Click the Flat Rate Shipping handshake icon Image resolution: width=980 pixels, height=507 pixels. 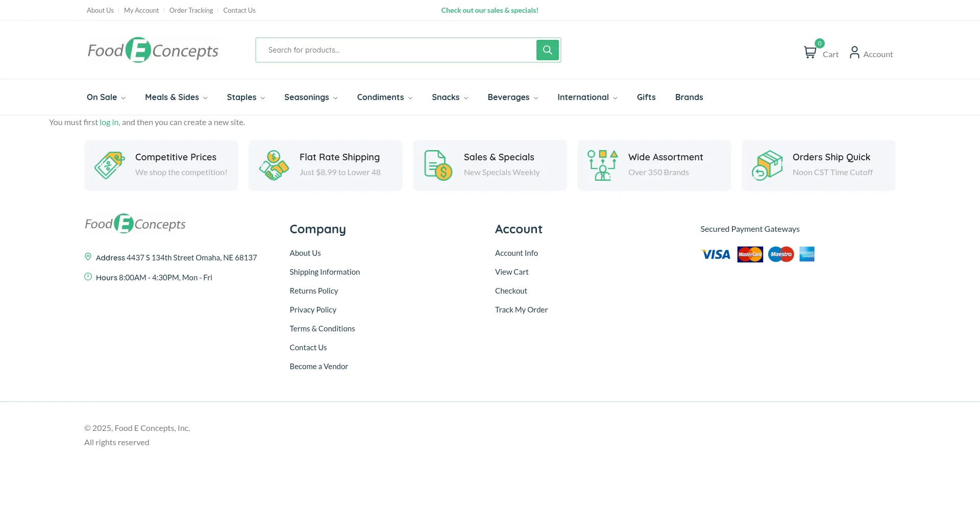(274, 165)
